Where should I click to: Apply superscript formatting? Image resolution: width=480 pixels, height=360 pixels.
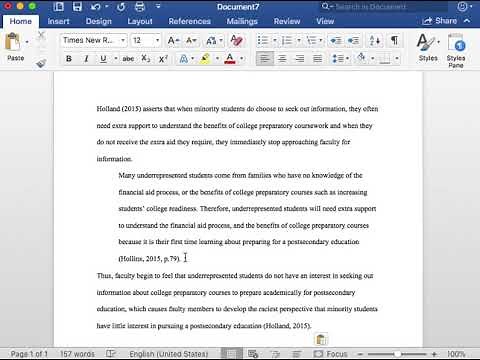[x=163, y=59]
